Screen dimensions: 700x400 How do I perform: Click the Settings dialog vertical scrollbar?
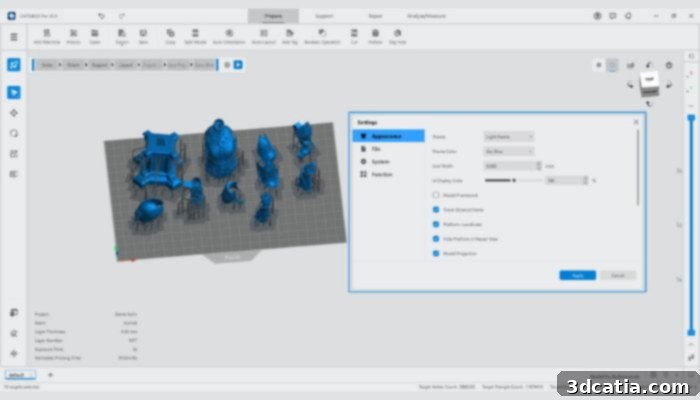[638, 167]
